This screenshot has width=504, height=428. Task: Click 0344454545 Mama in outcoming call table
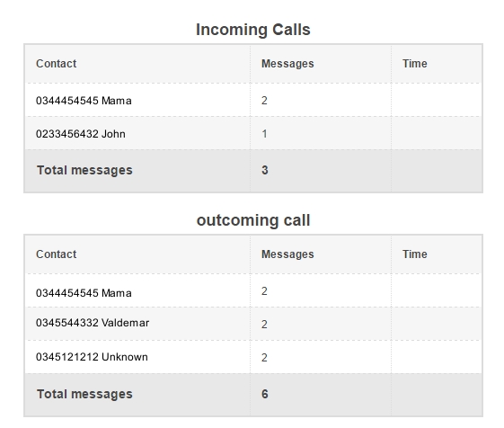point(84,293)
